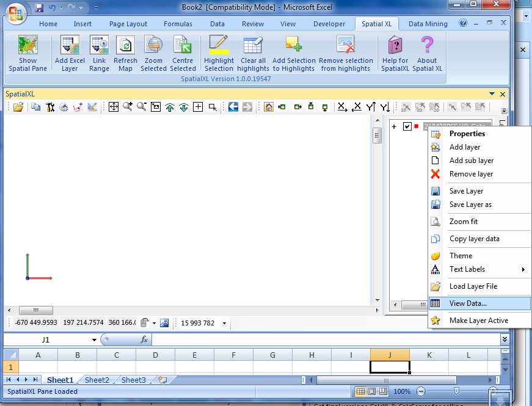Expand the layer tree plus sign
Viewport: 532px width, 406px height.
pos(394,127)
